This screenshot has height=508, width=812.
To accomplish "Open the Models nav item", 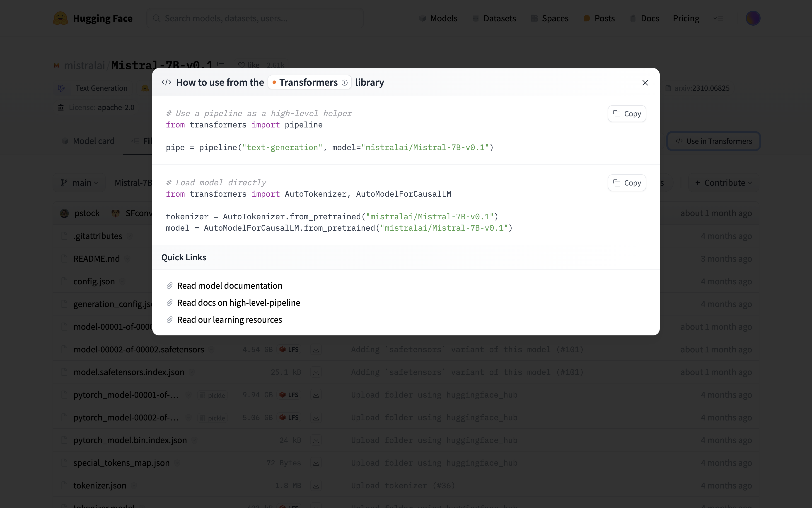I will pyautogui.click(x=438, y=18).
